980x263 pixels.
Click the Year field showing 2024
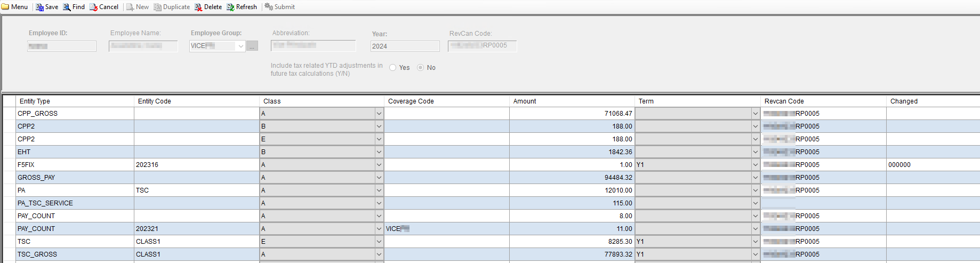click(x=405, y=46)
